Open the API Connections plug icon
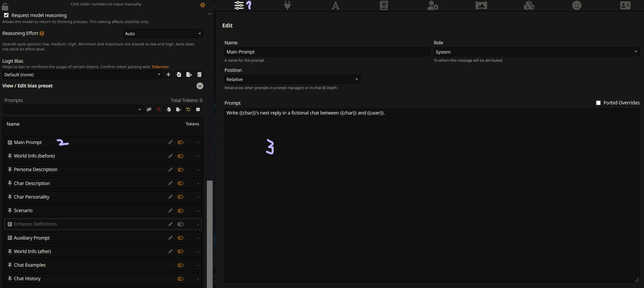 click(287, 5)
